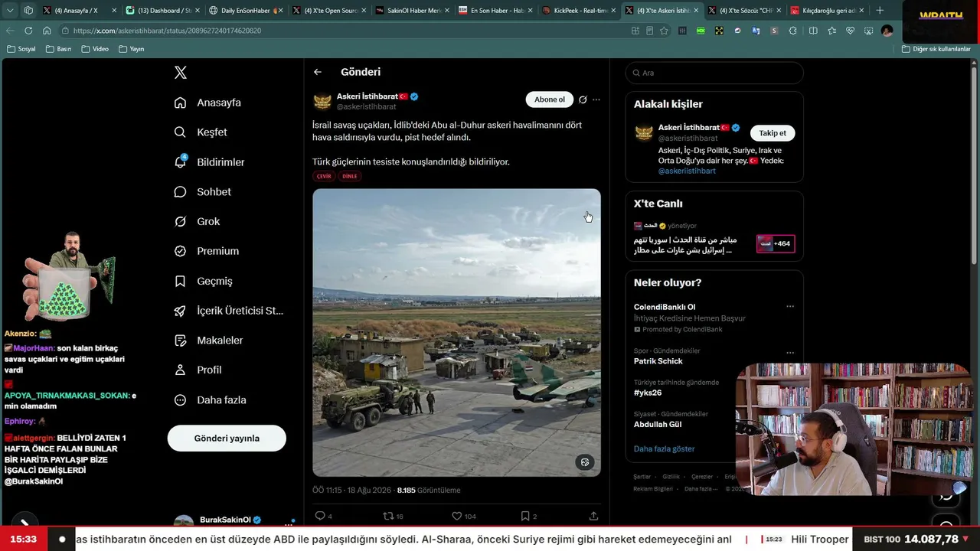Click the Şartlar footer link
Viewport: 980px width, 551px height.
(642, 477)
